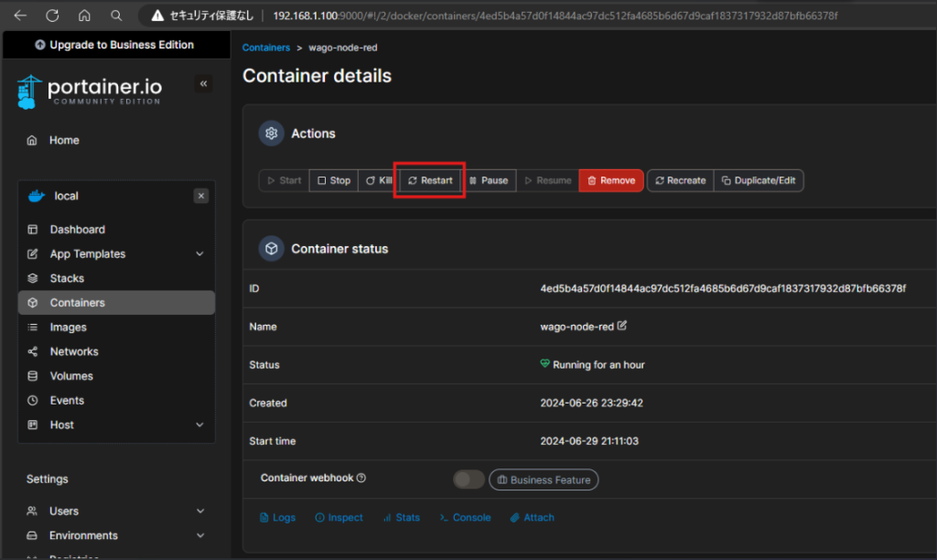Expand the Users settings chevron
The height and width of the screenshot is (560, 937).
click(200, 511)
